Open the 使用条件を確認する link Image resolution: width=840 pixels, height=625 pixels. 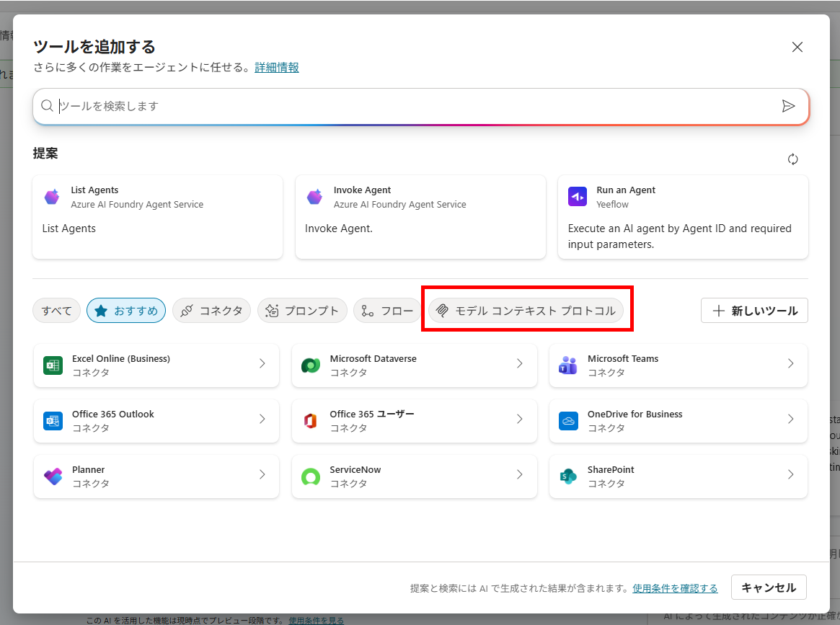point(675,588)
